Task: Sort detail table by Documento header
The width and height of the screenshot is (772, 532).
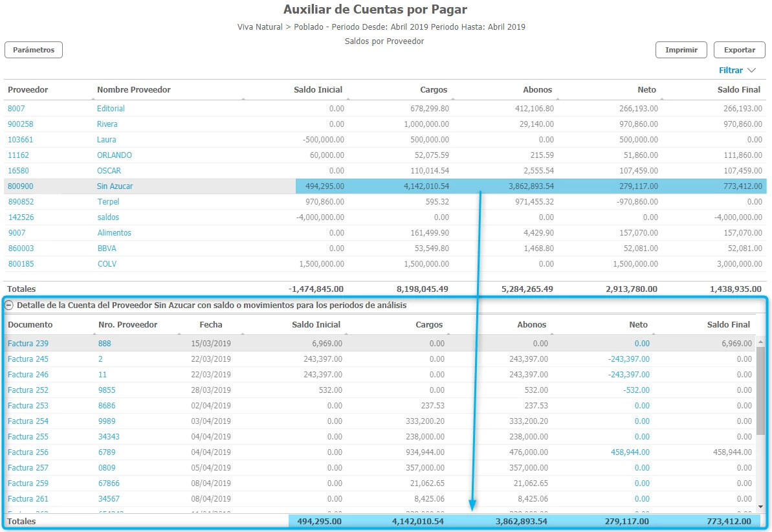Action: (x=30, y=325)
